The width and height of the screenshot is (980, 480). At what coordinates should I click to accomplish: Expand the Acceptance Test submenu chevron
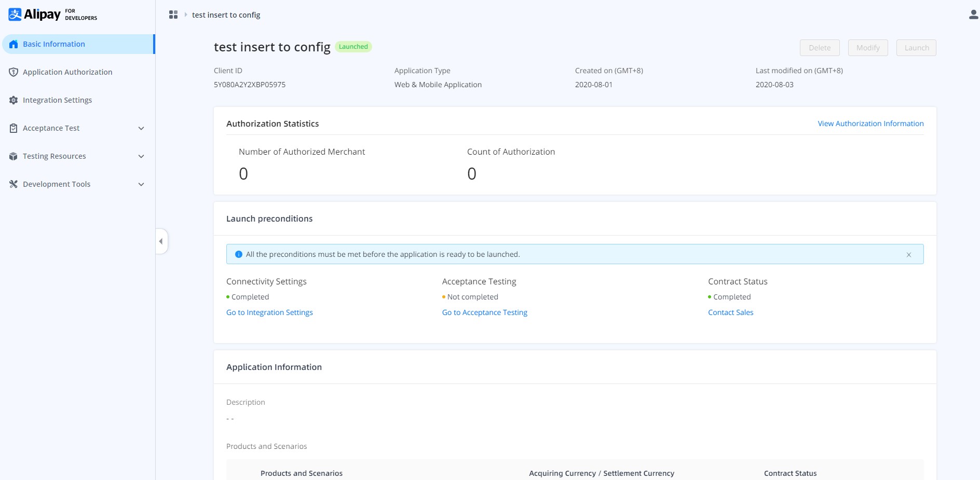coord(141,128)
